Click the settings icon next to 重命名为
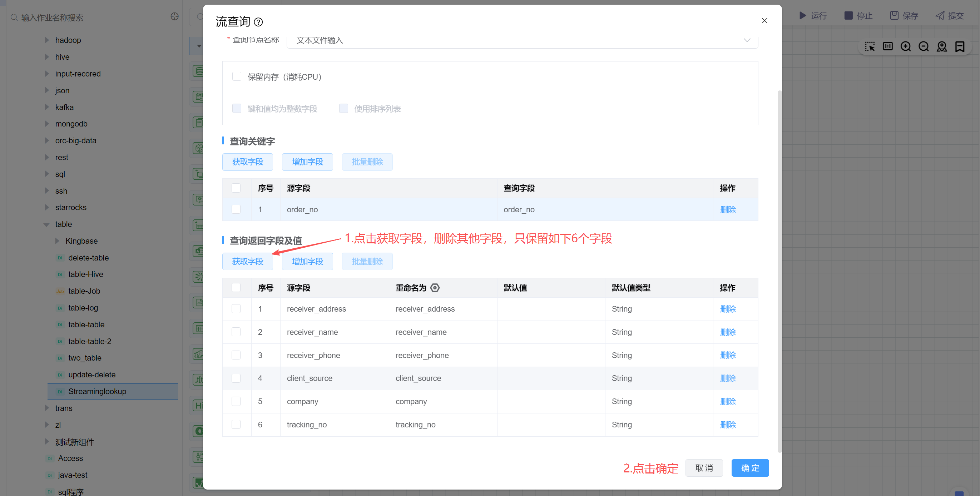 (x=435, y=288)
